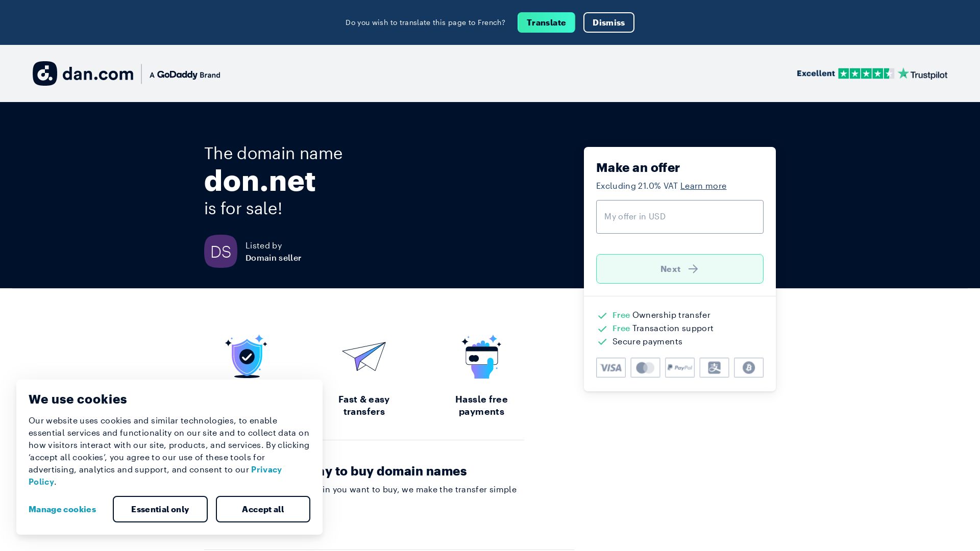
Task: Toggle ownership transfer free checkbox
Action: (602, 315)
